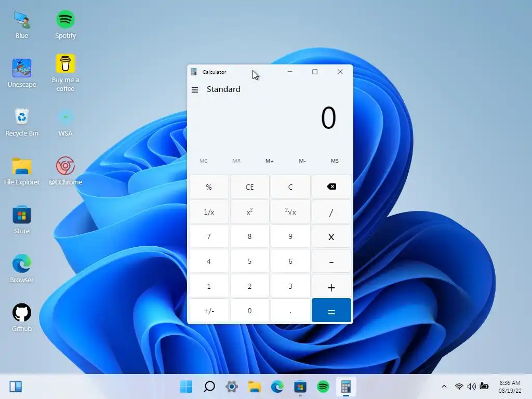Open the Store desktop icon
Screen dimensions: 532x399
pyautogui.click(x=22, y=220)
